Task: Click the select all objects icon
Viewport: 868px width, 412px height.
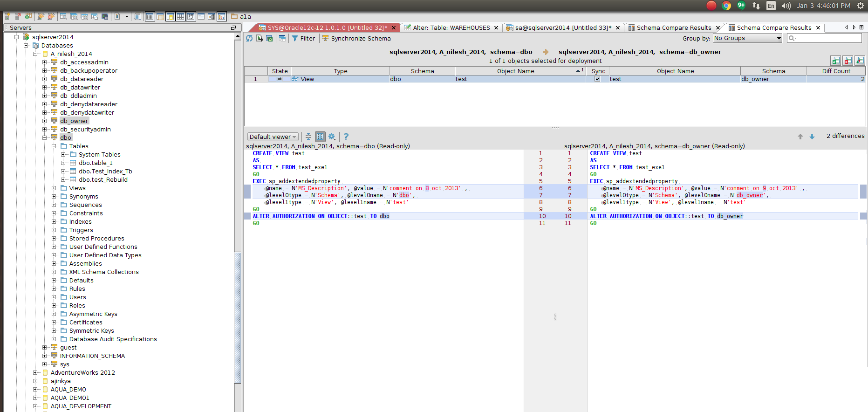Action: [x=836, y=61]
